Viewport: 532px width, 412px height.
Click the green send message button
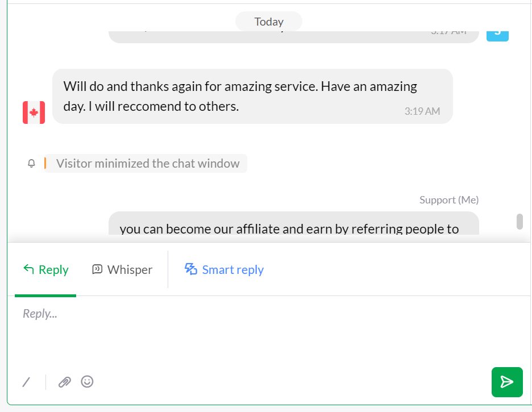click(506, 382)
